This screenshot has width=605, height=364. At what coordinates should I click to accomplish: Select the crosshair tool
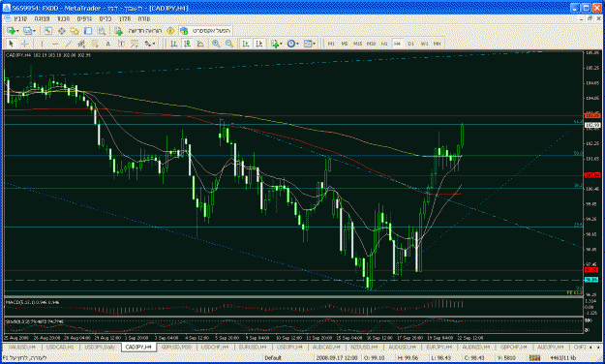click(24, 44)
